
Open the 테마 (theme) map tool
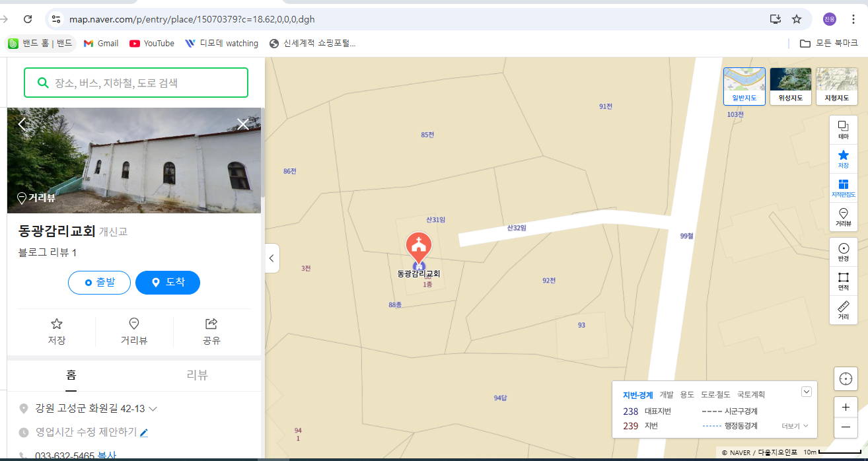pyautogui.click(x=843, y=129)
